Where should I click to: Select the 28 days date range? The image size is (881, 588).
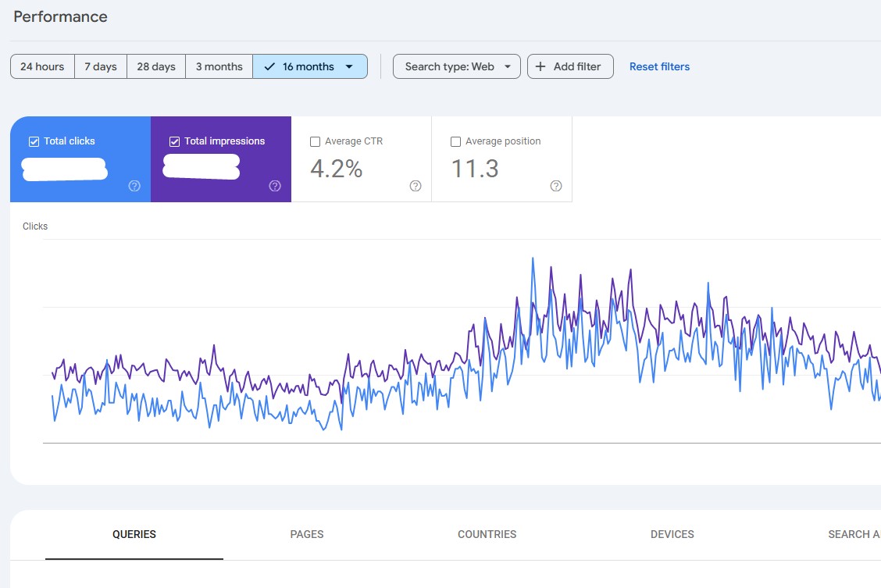[x=156, y=66]
